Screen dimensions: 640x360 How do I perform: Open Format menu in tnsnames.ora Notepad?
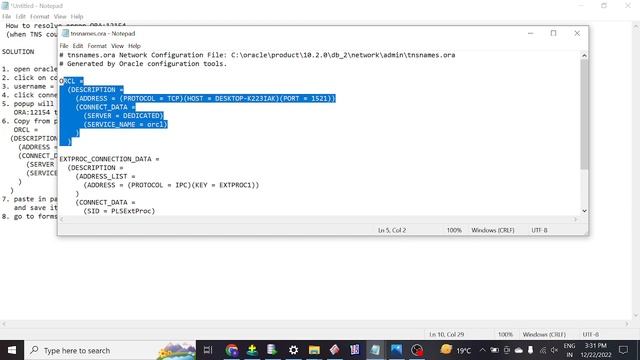coord(97,46)
